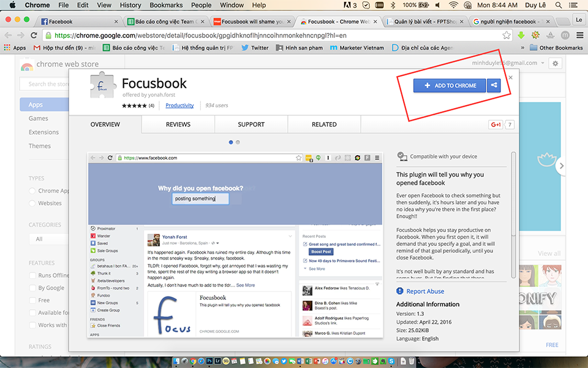Open the Bookmarks menu in menu bar
Viewport: 588px width, 368px height.
[x=166, y=5]
